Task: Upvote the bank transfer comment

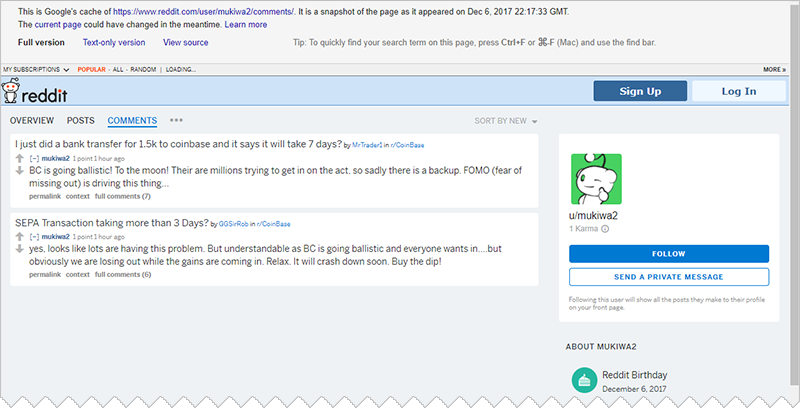Action: click(x=20, y=158)
